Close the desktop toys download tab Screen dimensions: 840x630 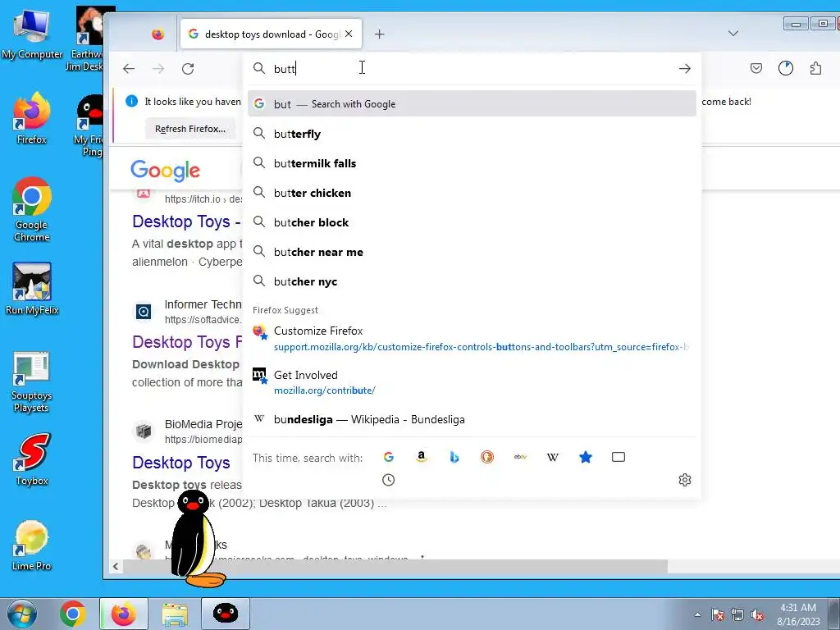[349, 34]
